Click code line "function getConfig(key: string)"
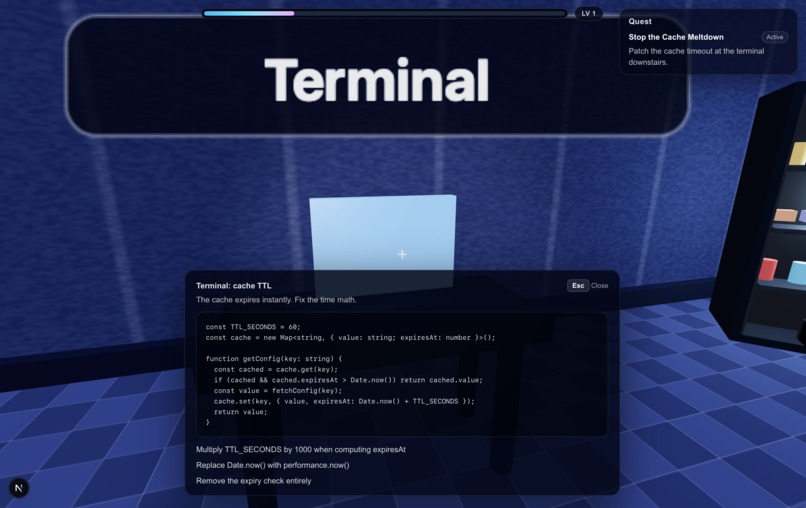This screenshot has height=508, width=806. click(273, 359)
